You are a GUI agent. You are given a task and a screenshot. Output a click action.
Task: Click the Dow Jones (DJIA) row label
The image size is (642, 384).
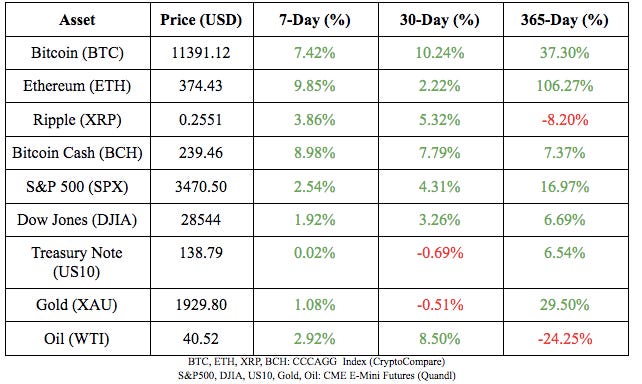click(77, 220)
